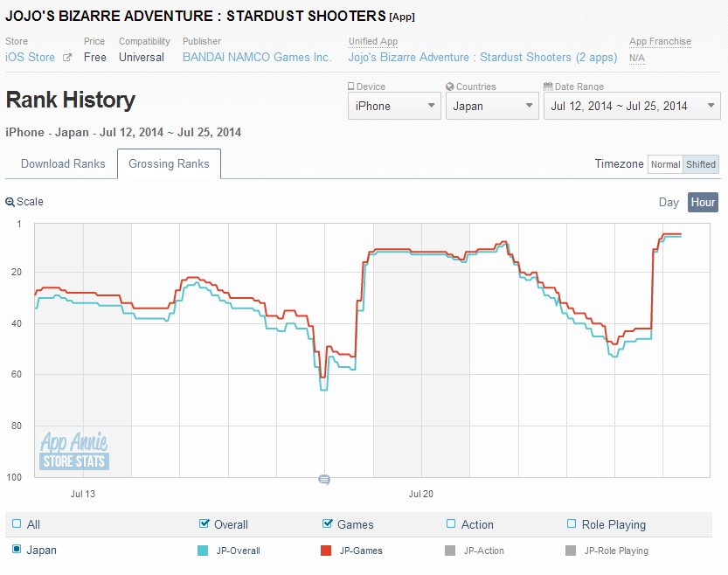
Task: Uncheck the Overall checkbox
Action: pyautogui.click(x=204, y=524)
